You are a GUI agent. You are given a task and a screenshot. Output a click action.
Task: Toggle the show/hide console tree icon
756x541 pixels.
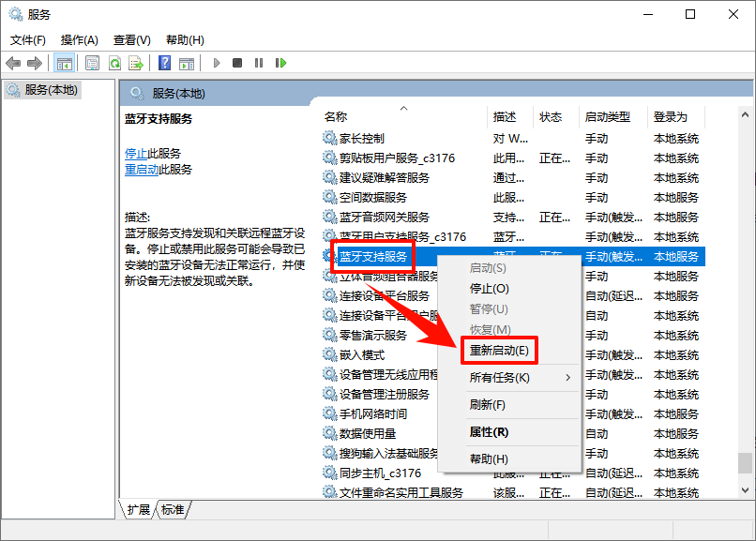coord(64,63)
